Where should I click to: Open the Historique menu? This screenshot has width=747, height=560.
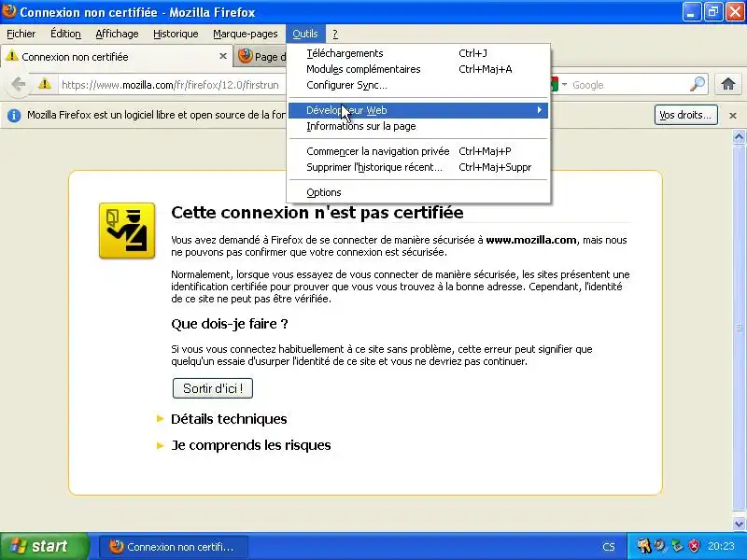tap(176, 34)
